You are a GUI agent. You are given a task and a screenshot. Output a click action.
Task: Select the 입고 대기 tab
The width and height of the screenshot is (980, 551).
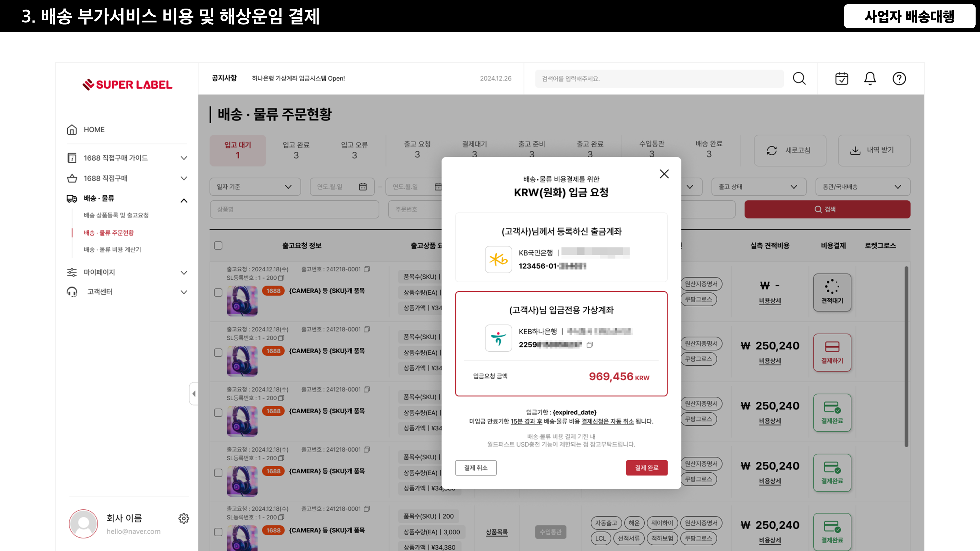238,150
